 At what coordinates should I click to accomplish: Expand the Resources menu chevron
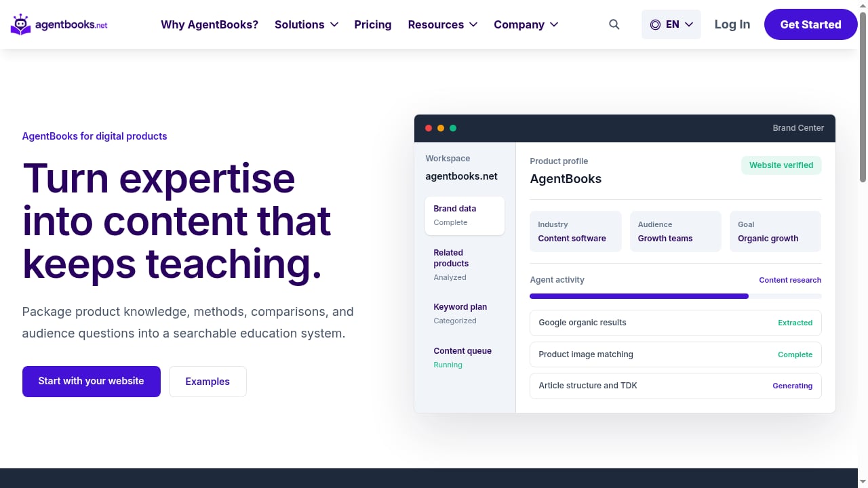pos(473,24)
